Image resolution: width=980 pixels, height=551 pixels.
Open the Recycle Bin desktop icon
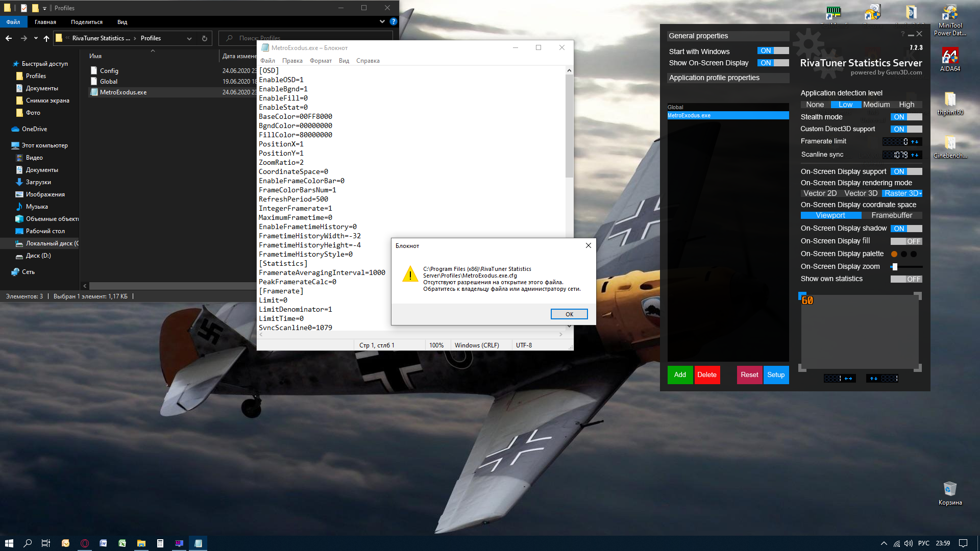click(949, 490)
